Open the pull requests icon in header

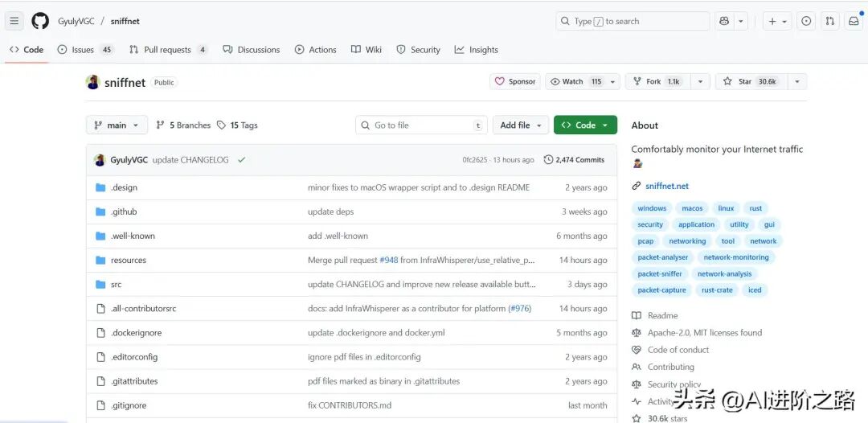coord(829,21)
